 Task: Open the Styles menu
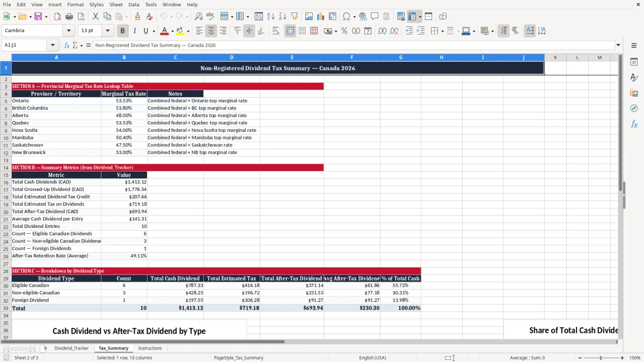pyautogui.click(x=97, y=4)
